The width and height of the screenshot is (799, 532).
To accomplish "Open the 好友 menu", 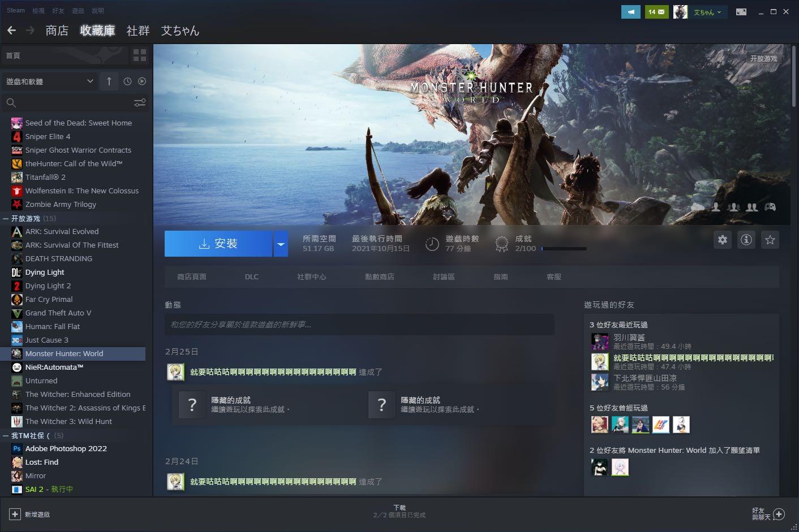I will pos(58,11).
